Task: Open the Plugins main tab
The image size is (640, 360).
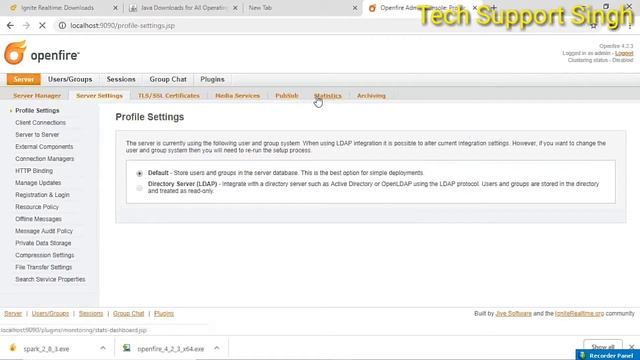Action: [212, 79]
